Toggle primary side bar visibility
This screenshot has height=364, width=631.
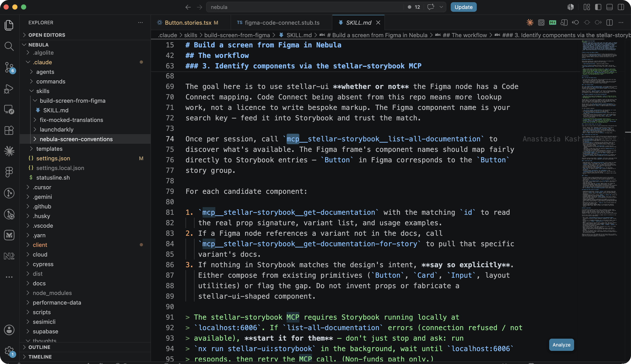[x=598, y=7]
